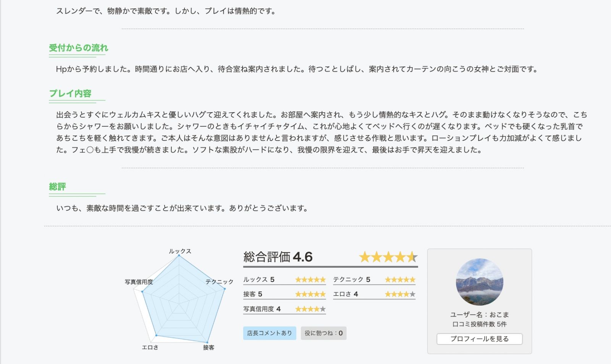The image size is (611, 364).
Task: Click the ルックス label on the radar chart
Action: pos(180,251)
